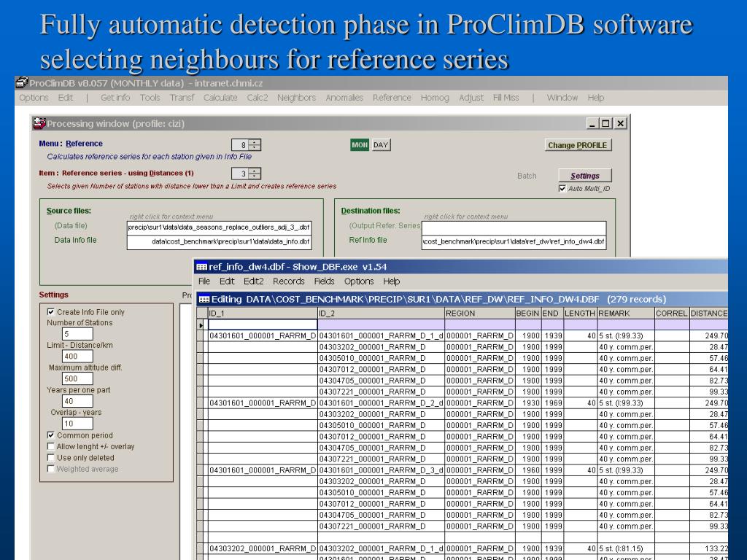This screenshot has width=747, height=560.
Task: Click the REGION column header
Action: pos(480,314)
